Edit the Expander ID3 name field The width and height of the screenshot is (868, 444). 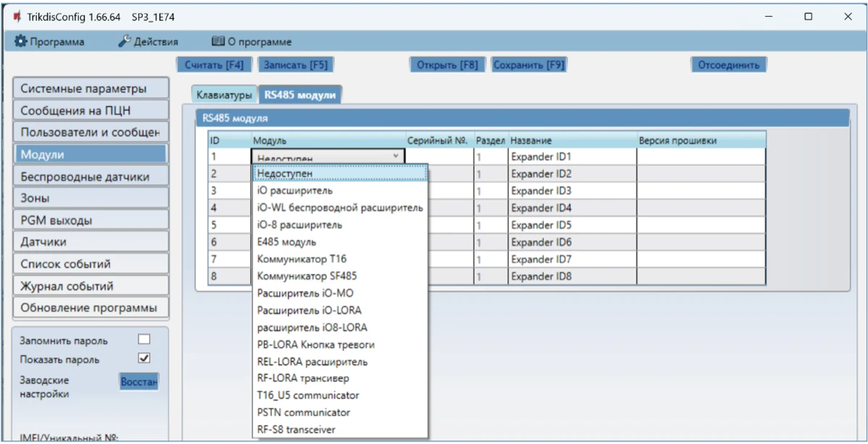click(571, 191)
